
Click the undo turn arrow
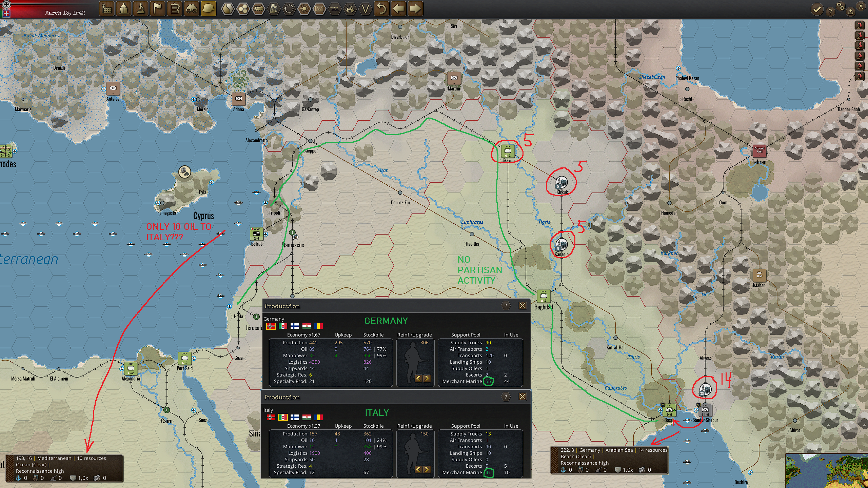coord(382,9)
